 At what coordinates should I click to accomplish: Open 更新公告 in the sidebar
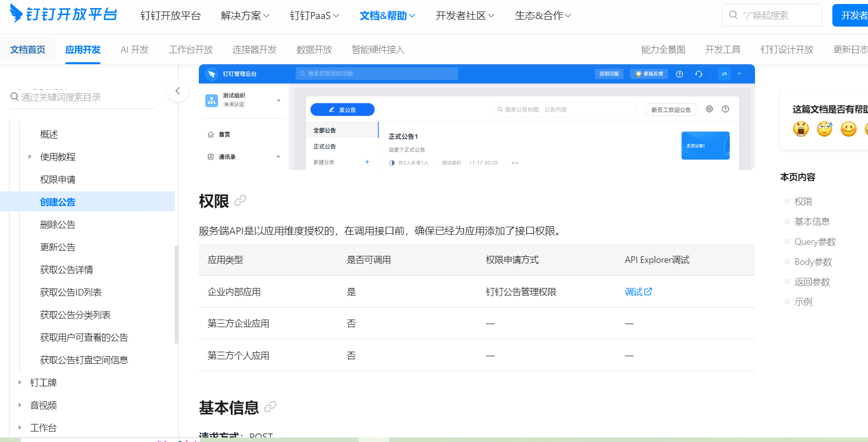(58, 247)
